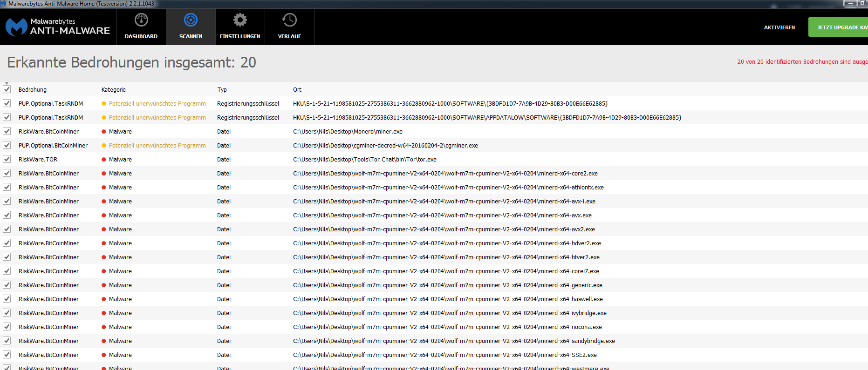Click the red dot in tor.exe row
The width and height of the screenshot is (868, 370).
[x=104, y=159]
